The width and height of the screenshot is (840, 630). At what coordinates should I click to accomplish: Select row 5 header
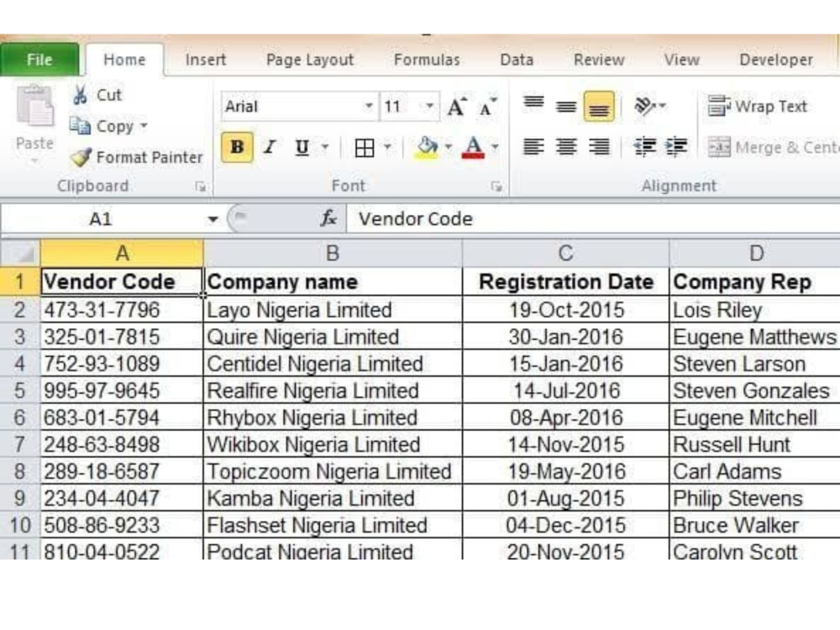[x=20, y=391]
